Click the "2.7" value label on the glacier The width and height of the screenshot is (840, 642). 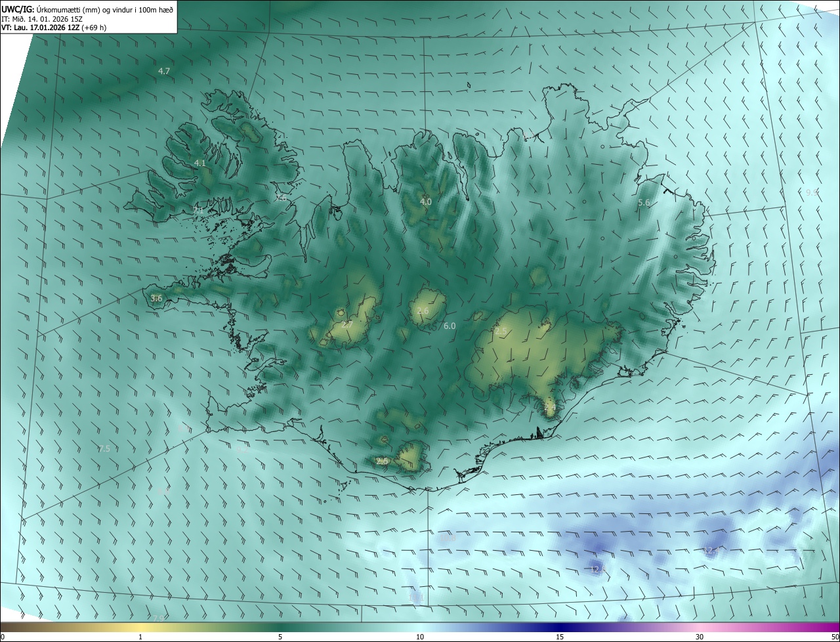347,324
